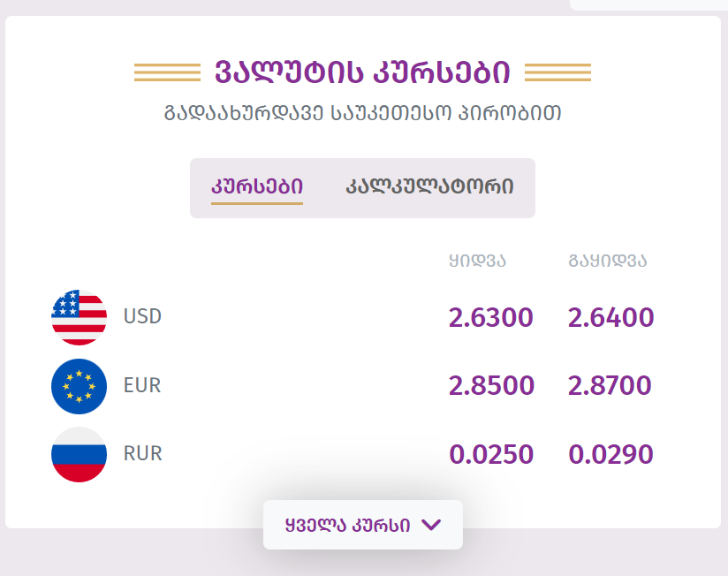Select the RUR currency label

pyautogui.click(x=142, y=453)
